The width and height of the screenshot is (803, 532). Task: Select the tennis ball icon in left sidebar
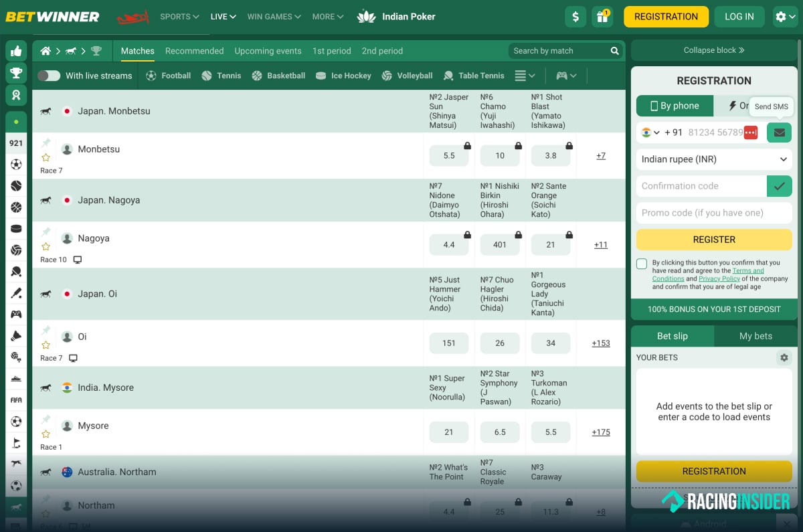(x=16, y=186)
